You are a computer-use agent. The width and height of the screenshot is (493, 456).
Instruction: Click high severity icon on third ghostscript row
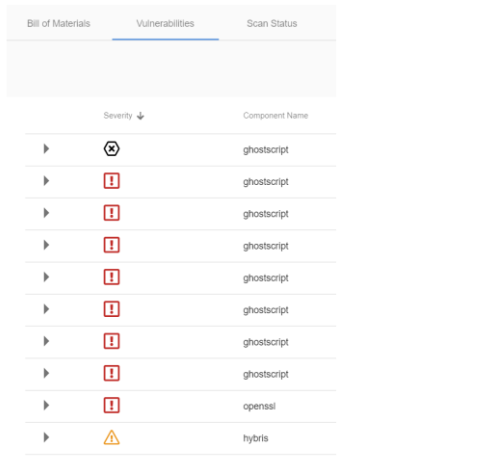tap(112, 213)
